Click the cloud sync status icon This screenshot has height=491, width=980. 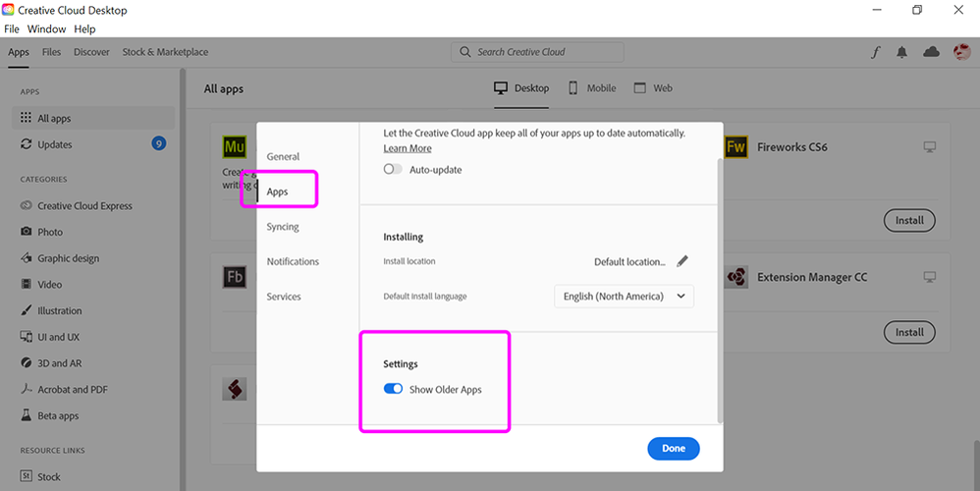tap(931, 53)
